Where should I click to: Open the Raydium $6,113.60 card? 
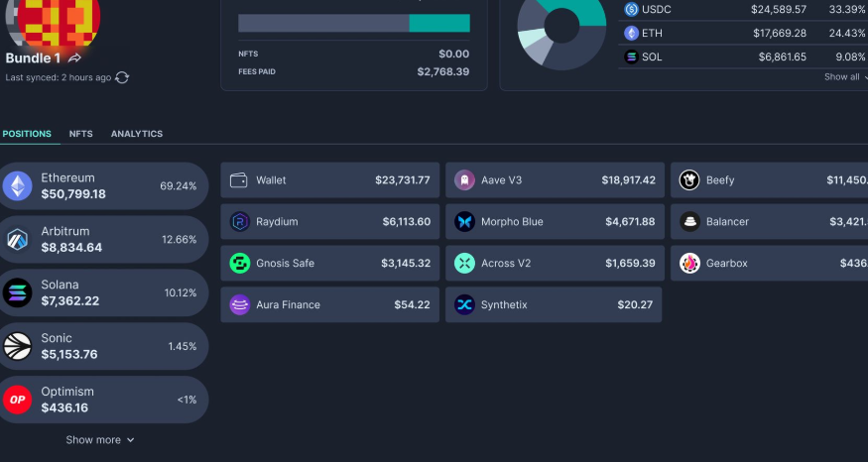pyautogui.click(x=330, y=222)
